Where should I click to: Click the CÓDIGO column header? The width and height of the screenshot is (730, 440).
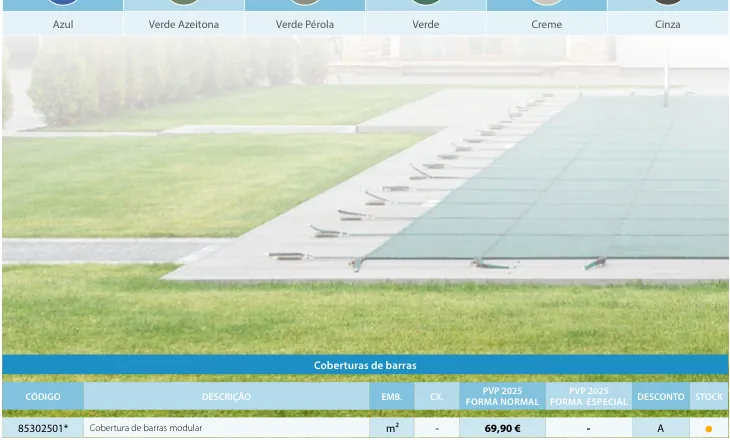click(43, 397)
